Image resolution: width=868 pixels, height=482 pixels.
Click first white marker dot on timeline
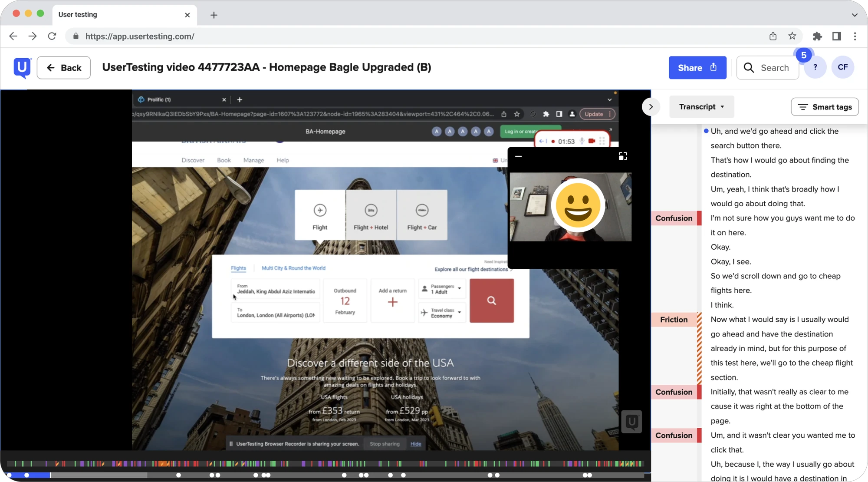coord(9,475)
